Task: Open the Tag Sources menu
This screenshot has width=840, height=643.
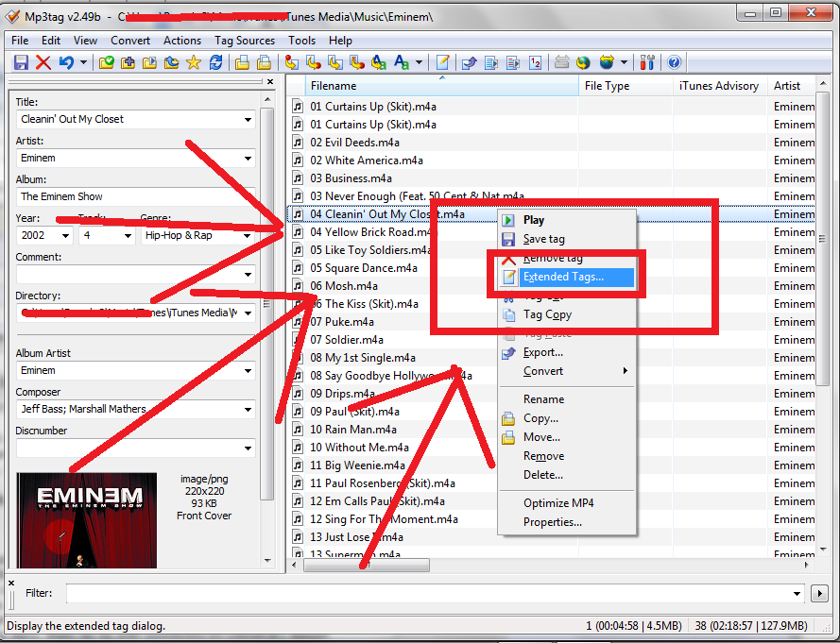Action: (x=245, y=41)
